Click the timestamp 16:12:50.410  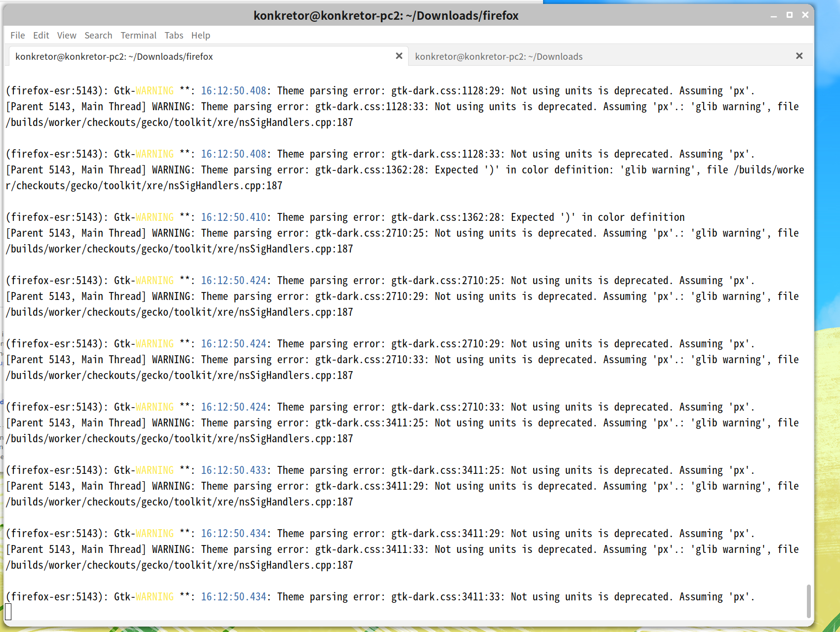tap(233, 217)
